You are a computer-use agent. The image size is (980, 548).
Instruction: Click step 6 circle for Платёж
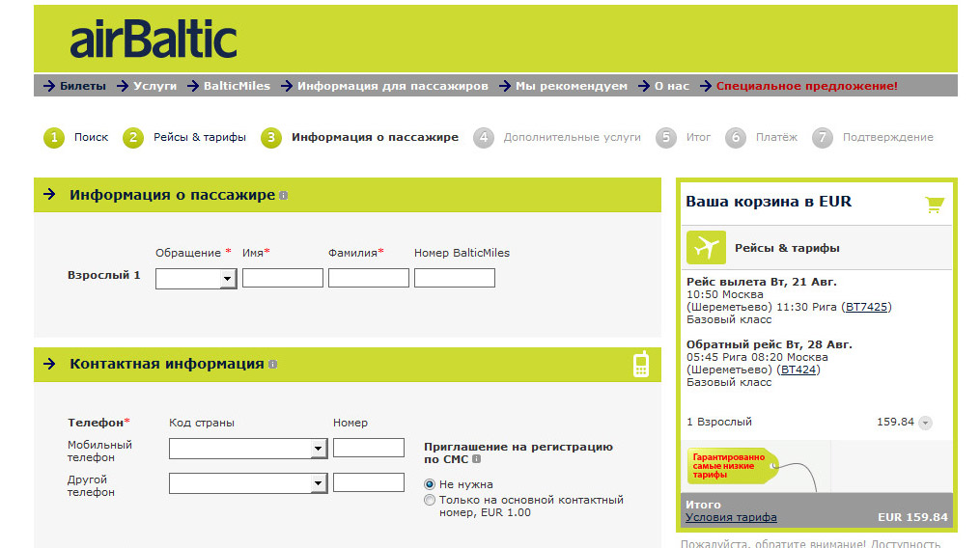[736, 137]
